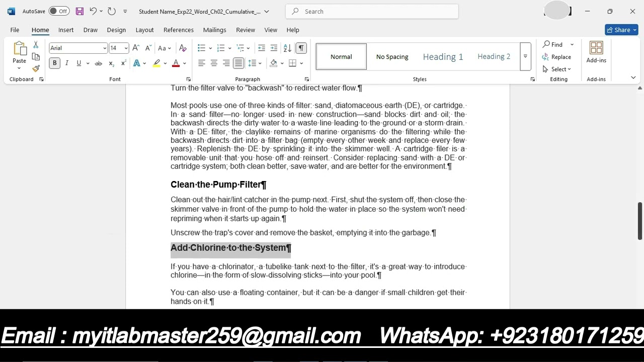The width and height of the screenshot is (644, 362).
Task: Collapse the ribbon with chevron
Action: click(633, 78)
